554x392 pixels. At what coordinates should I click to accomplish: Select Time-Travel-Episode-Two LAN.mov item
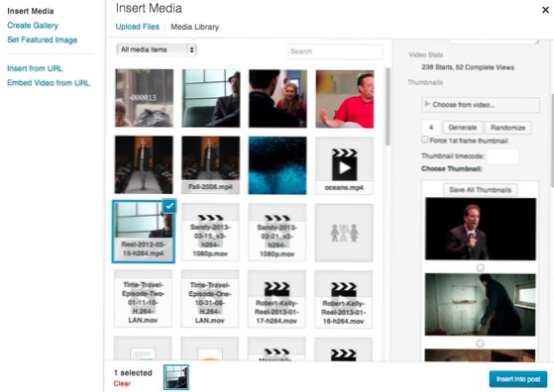(x=143, y=299)
